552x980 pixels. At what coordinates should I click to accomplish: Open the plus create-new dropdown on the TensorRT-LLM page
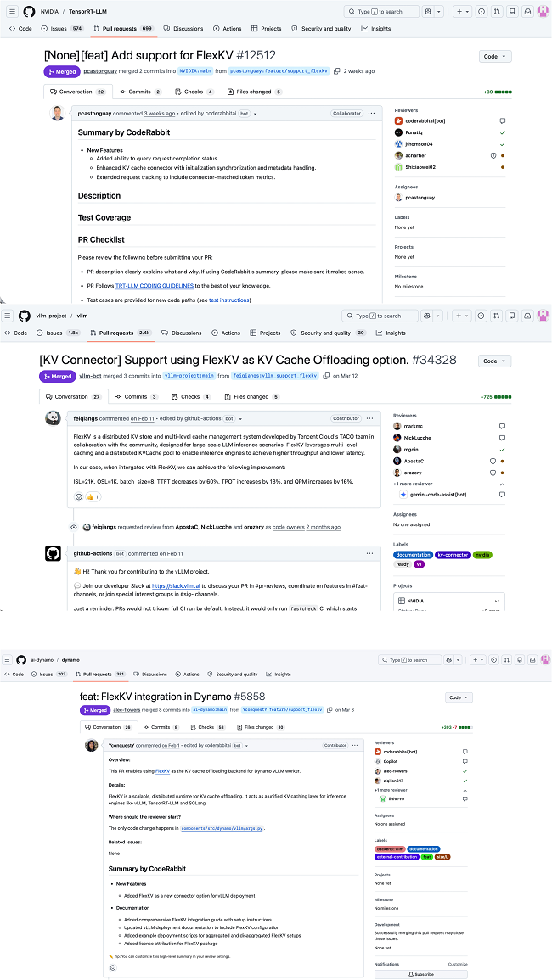[463, 11]
